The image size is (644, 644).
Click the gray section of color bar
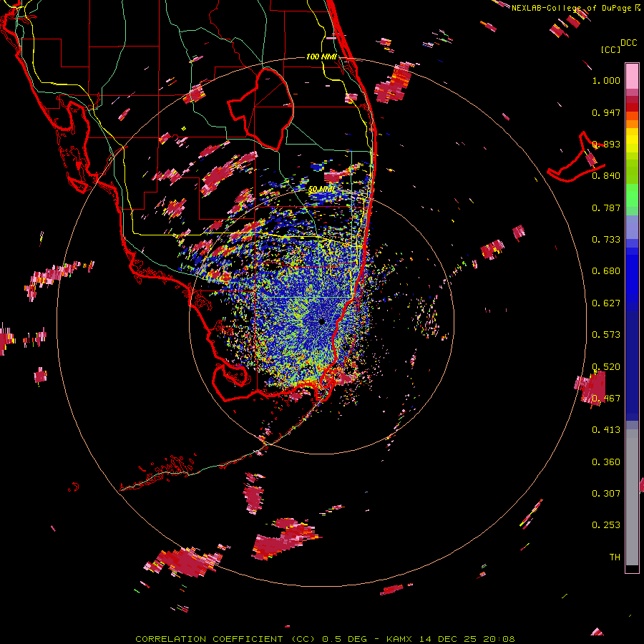pos(632,497)
